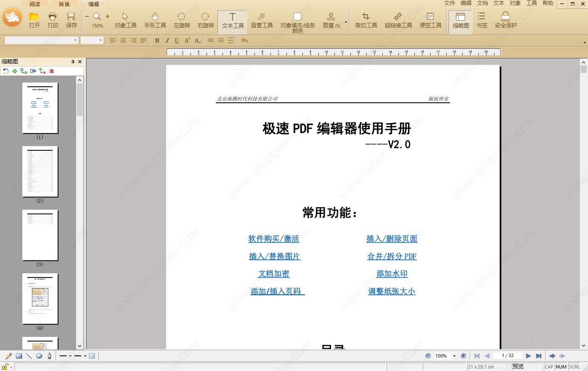Open the font size dropdown
This screenshot has height=371, width=588.
pos(101,40)
